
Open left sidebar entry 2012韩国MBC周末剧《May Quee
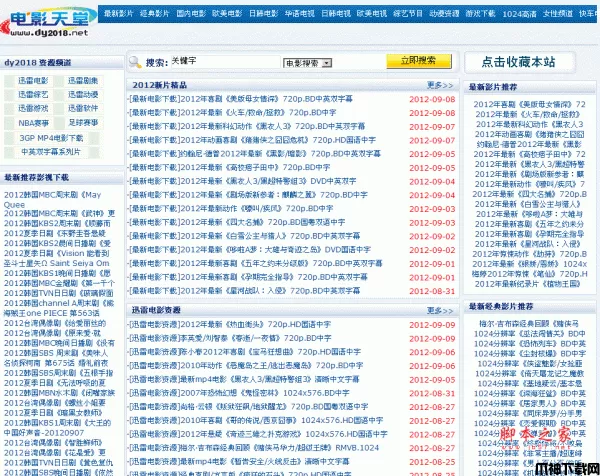pyautogui.click(x=52, y=199)
